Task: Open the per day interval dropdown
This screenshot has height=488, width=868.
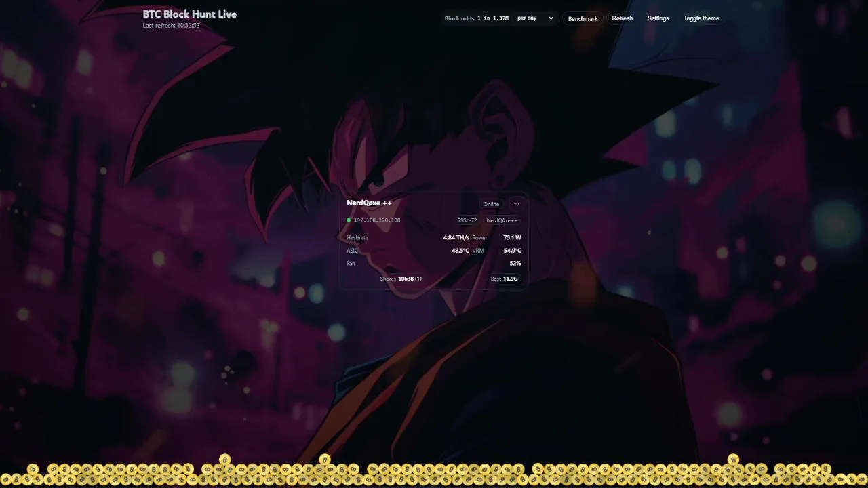Action: coord(535,18)
